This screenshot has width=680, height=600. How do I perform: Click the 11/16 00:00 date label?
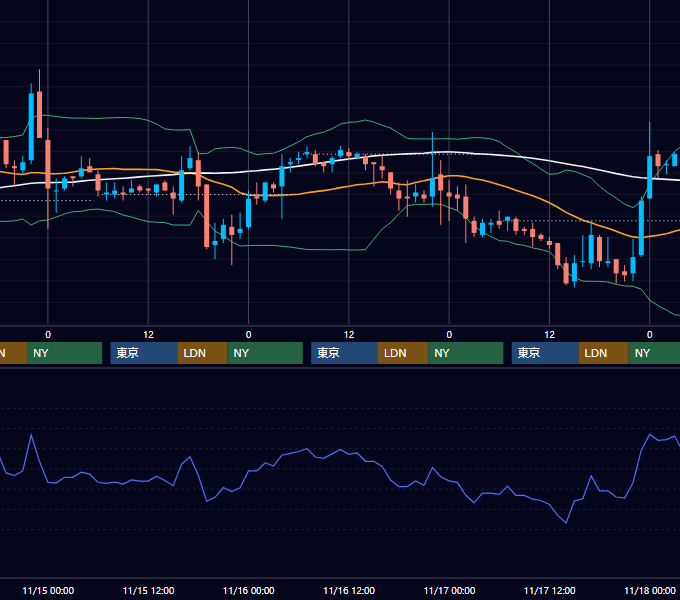click(x=248, y=590)
